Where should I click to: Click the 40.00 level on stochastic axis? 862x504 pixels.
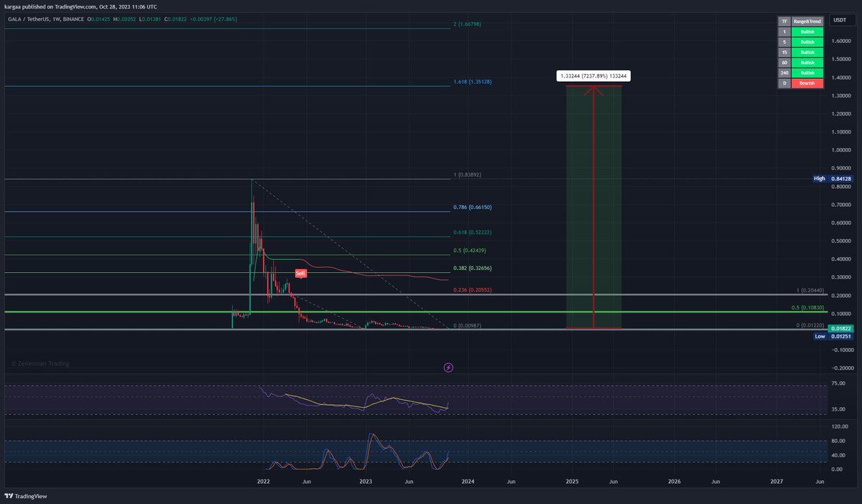coord(838,454)
